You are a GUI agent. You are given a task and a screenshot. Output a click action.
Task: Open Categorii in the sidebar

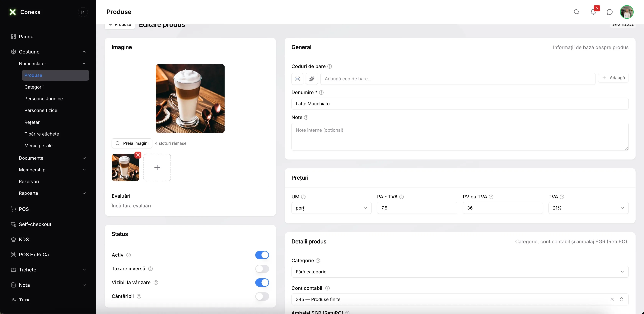pyautogui.click(x=34, y=87)
